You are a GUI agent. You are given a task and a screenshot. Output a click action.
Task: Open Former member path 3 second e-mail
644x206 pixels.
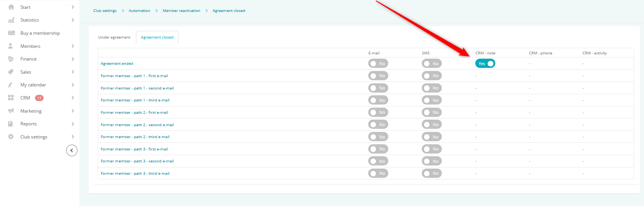pyautogui.click(x=137, y=161)
